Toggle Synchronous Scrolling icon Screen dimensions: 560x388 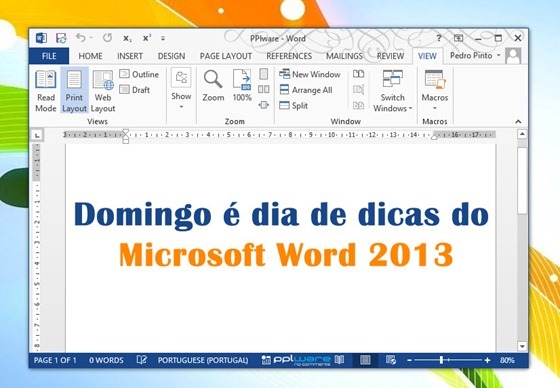point(358,89)
